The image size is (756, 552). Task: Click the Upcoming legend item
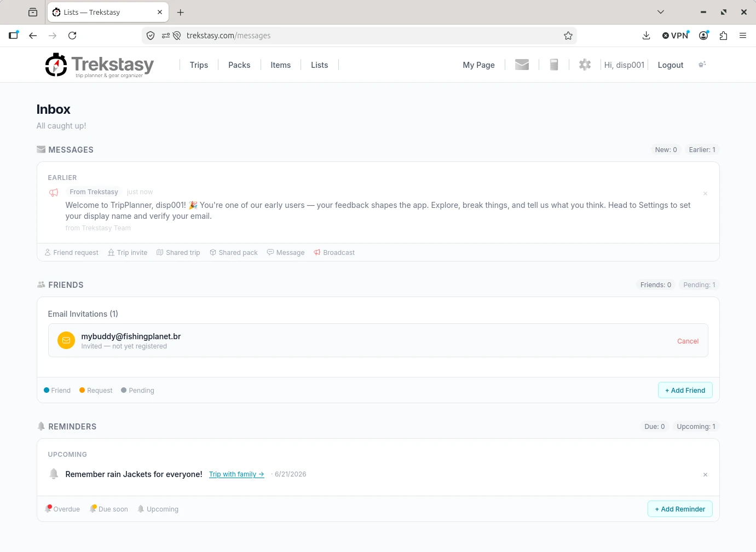pos(158,509)
